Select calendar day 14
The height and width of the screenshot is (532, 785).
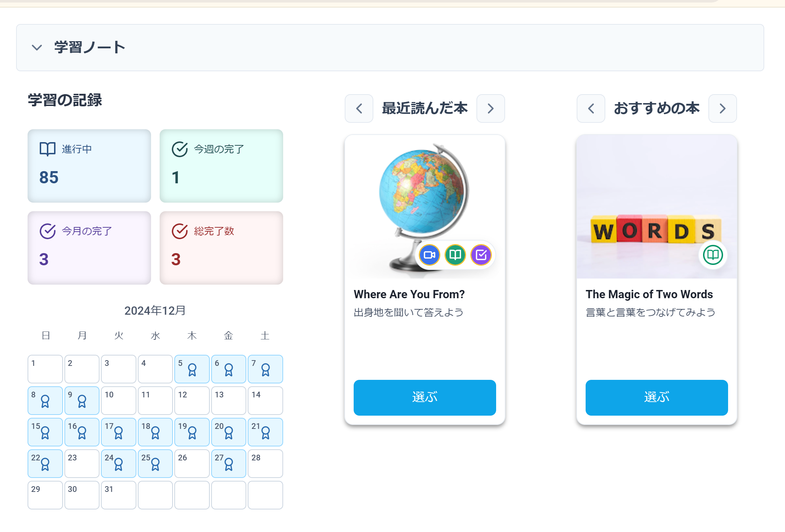click(x=265, y=401)
